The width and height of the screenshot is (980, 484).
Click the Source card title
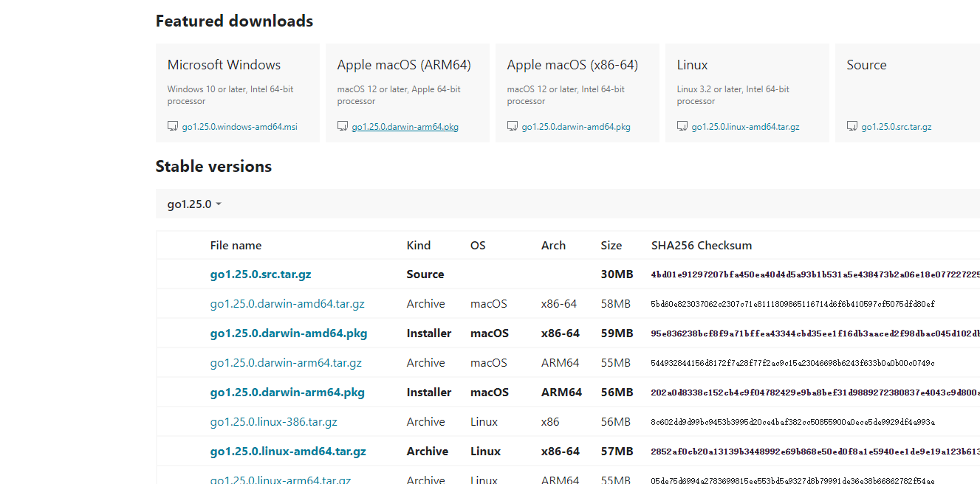[x=866, y=65]
